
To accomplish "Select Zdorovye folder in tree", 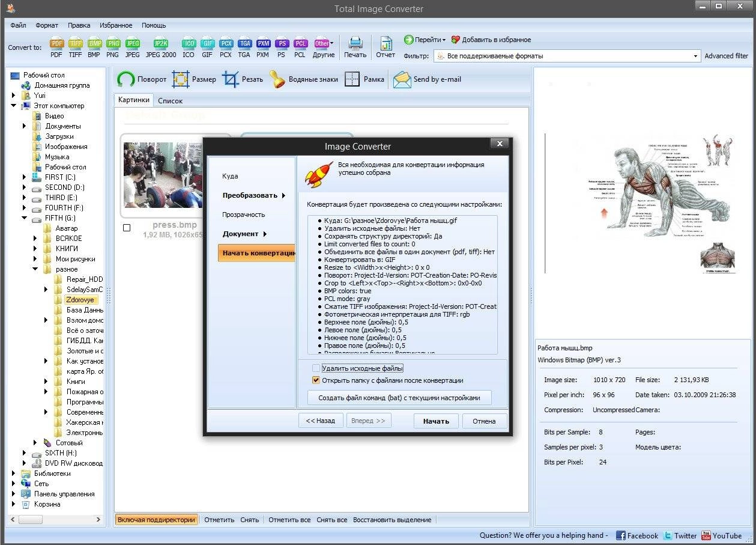I will point(80,300).
